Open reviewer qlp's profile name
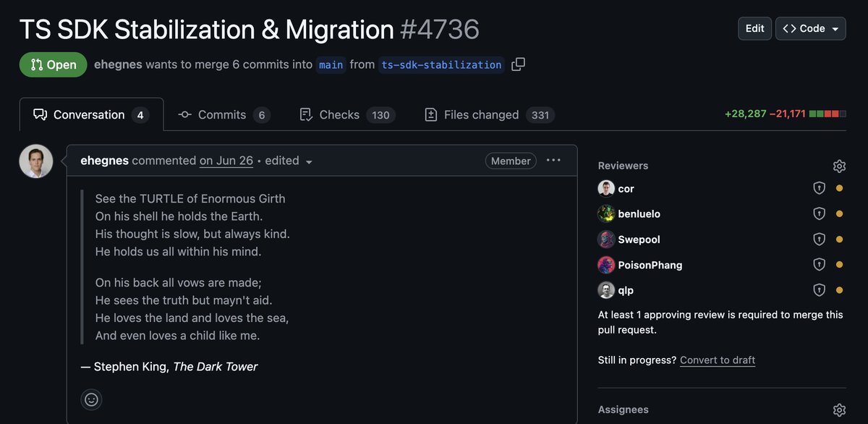Image resolution: width=868 pixels, height=424 pixels. click(626, 290)
